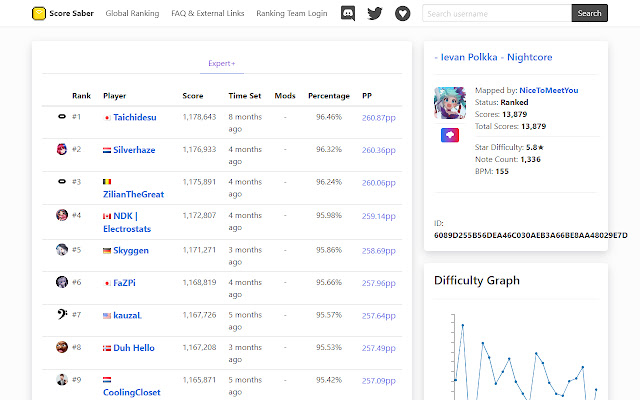Select the Expert+ difficulty tab
The height and width of the screenshot is (400, 640).
pyautogui.click(x=222, y=64)
